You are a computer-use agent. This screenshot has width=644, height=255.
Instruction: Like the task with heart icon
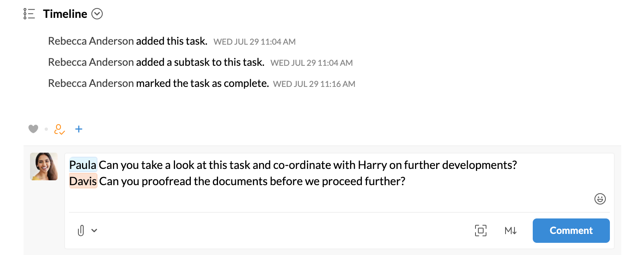(x=33, y=129)
